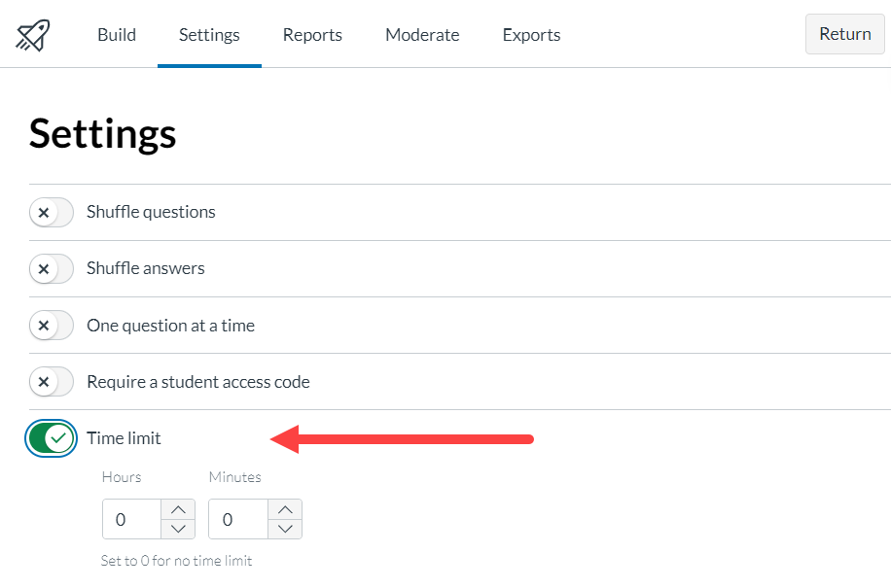This screenshot has width=891, height=588.
Task: Click the X icon on access code toggle
Action: click(44, 381)
